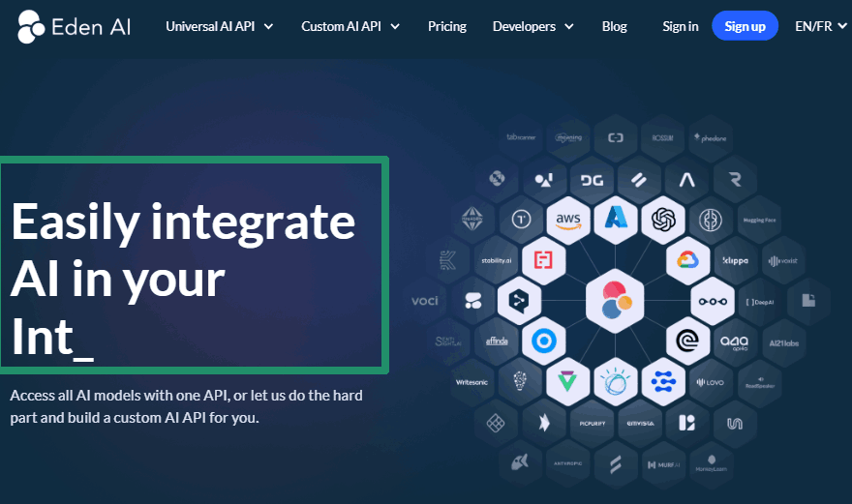Click the Sign in link

[681, 26]
